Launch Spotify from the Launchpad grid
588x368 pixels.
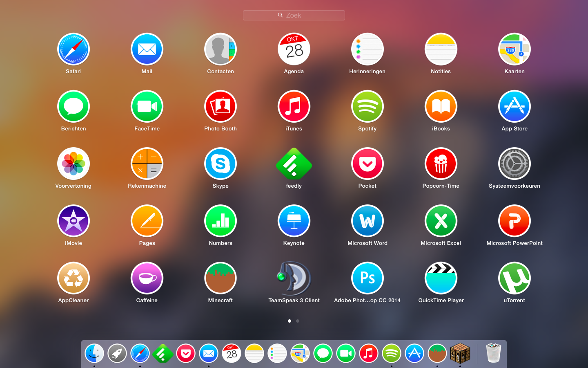pos(367,106)
